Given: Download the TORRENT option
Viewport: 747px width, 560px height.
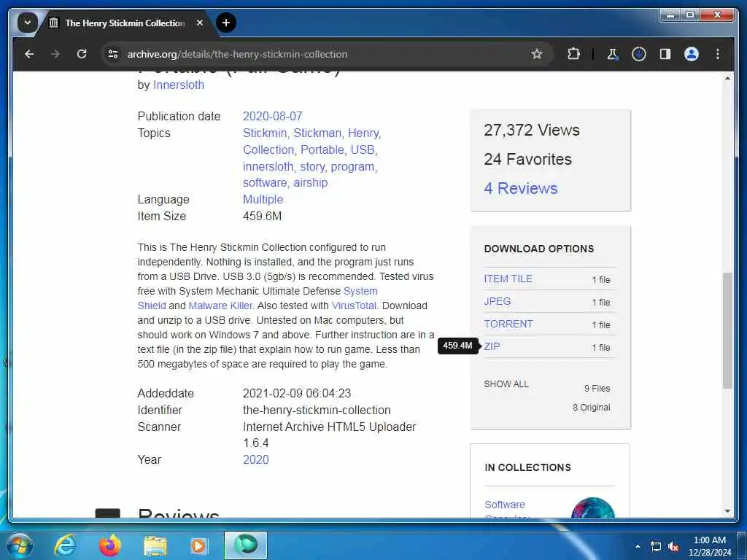Looking at the screenshot, I should 508,324.
